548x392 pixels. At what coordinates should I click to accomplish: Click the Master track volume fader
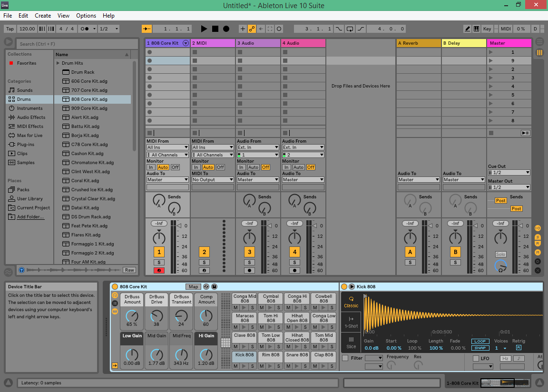point(500,236)
